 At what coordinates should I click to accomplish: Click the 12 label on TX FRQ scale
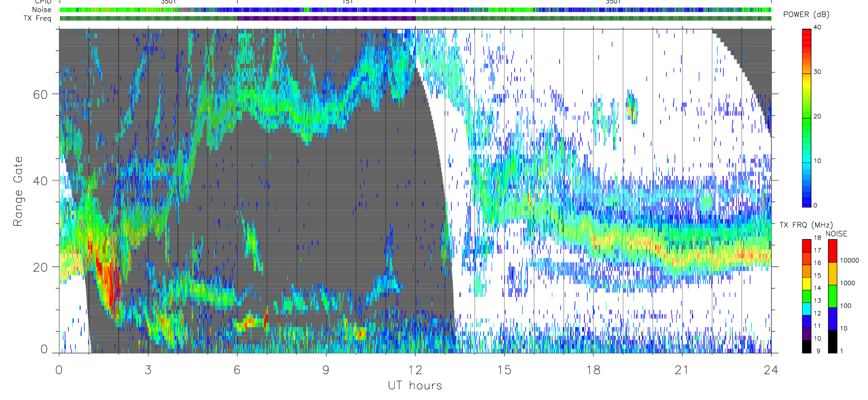[x=817, y=313]
